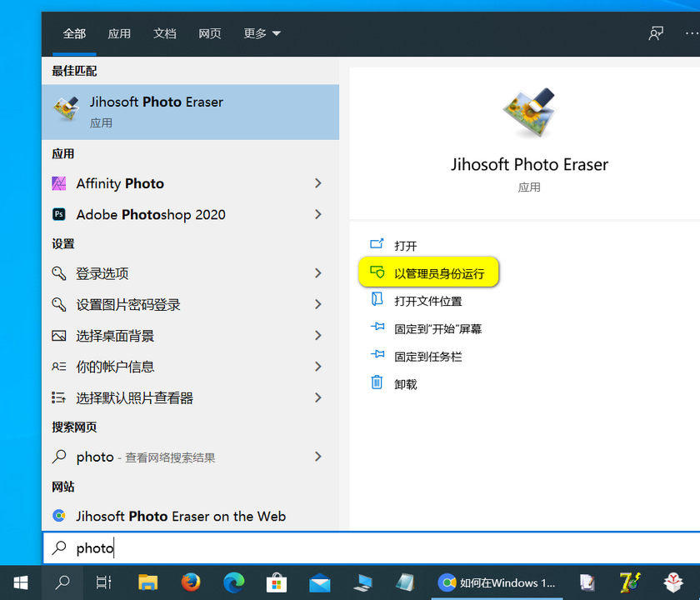Open Microsoft Store from the taskbar
Screen dimensions: 700x600
click(x=277, y=582)
